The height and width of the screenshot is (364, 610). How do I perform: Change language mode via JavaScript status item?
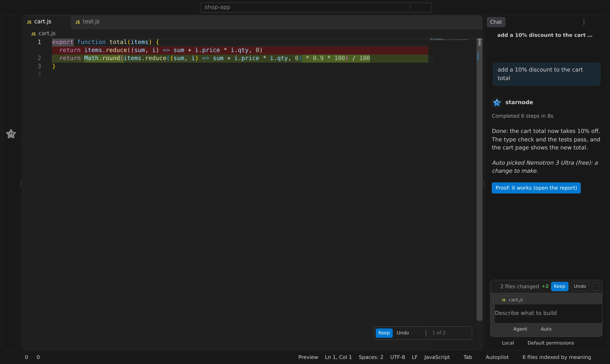click(x=437, y=357)
